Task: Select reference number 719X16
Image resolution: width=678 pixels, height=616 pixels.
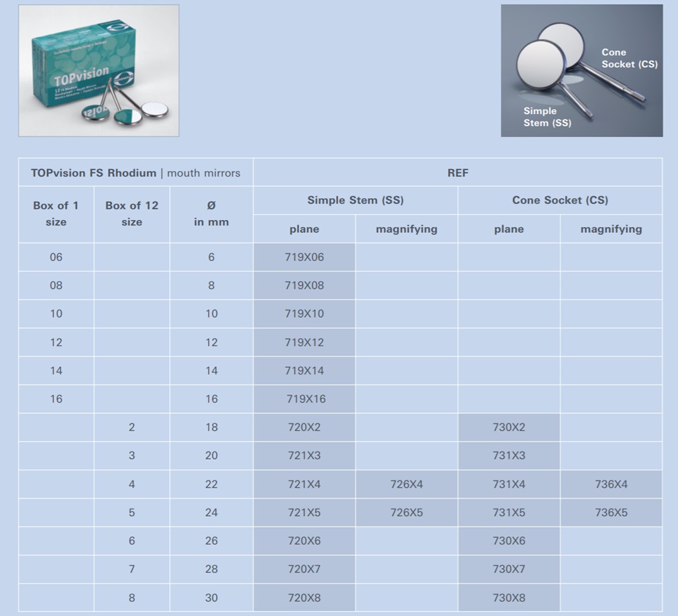Action: point(306,399)
